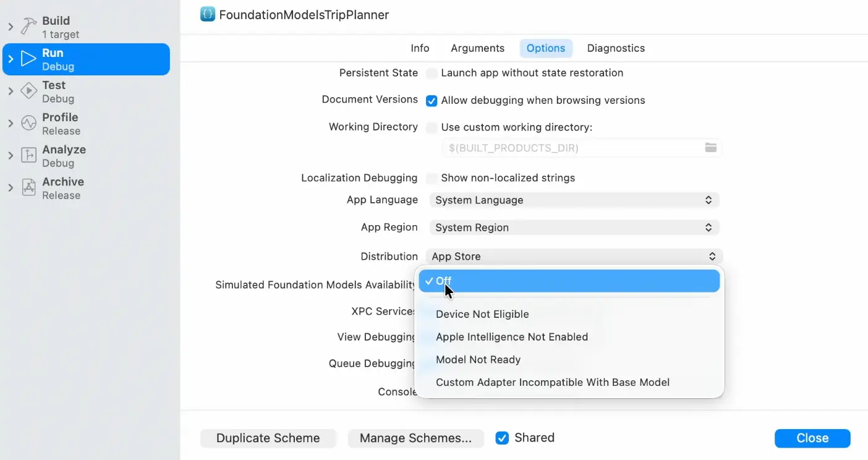Click the folder icon in working directory field
The height and width of the screenshot is (460, 868).
tap(711, 148)
